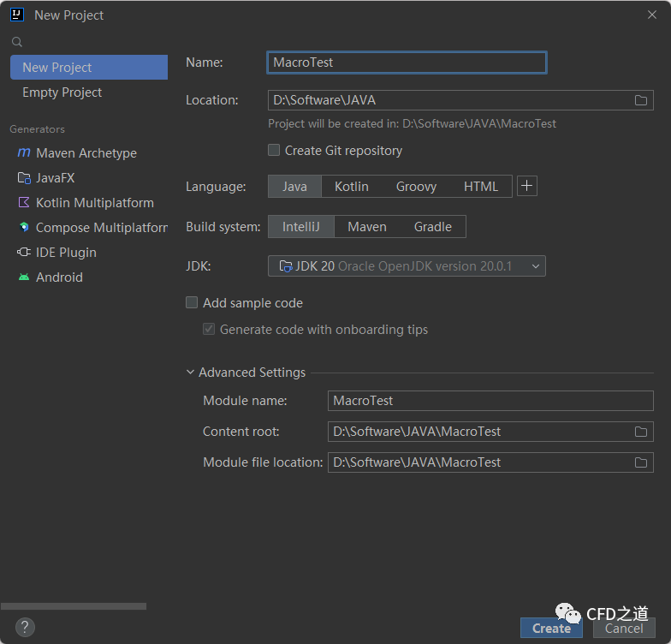The width and height of the screenshot is (671, 644).
Task: Click the Maven Archetype generator icon
Action: coord(24,153)
